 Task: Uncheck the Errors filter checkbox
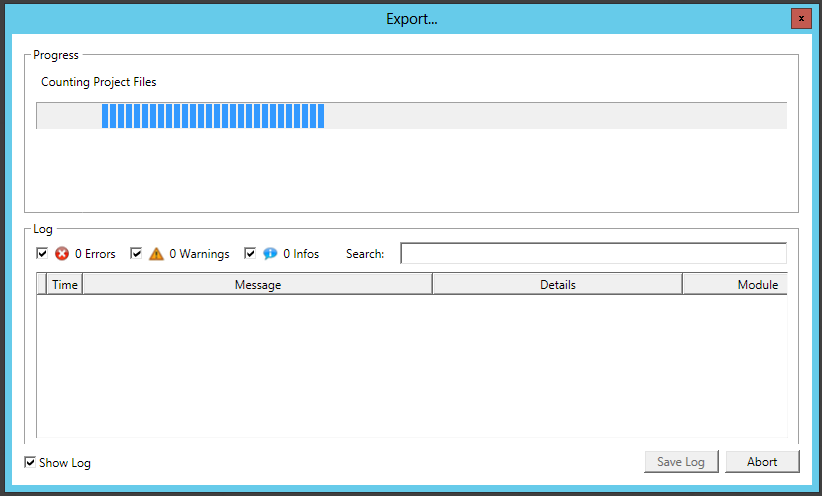pos(42,254)
